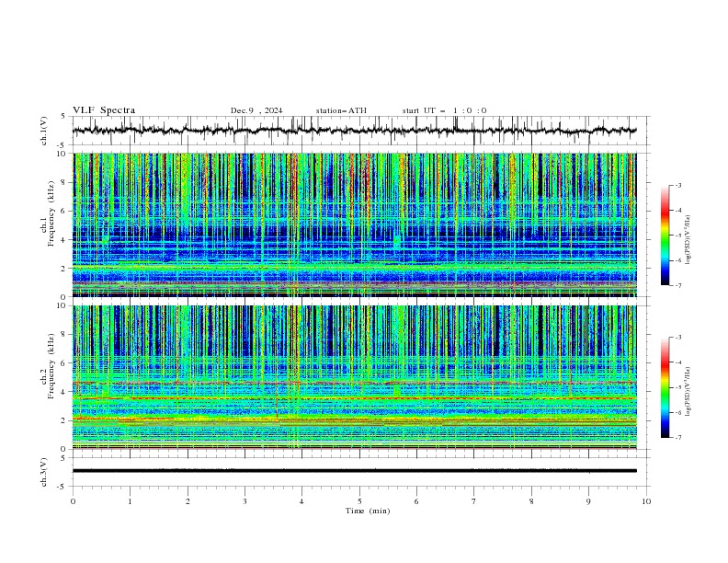The height and width of the screenshot is (563, 728).
Task: Click the "start UT = 1 : 0 : 0" header text
Action: 444,110
